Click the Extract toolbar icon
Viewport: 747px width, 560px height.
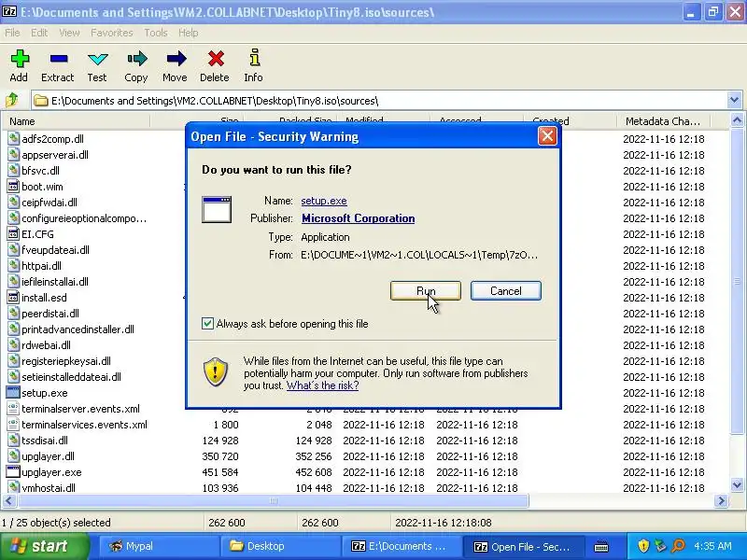click(59, 59)
